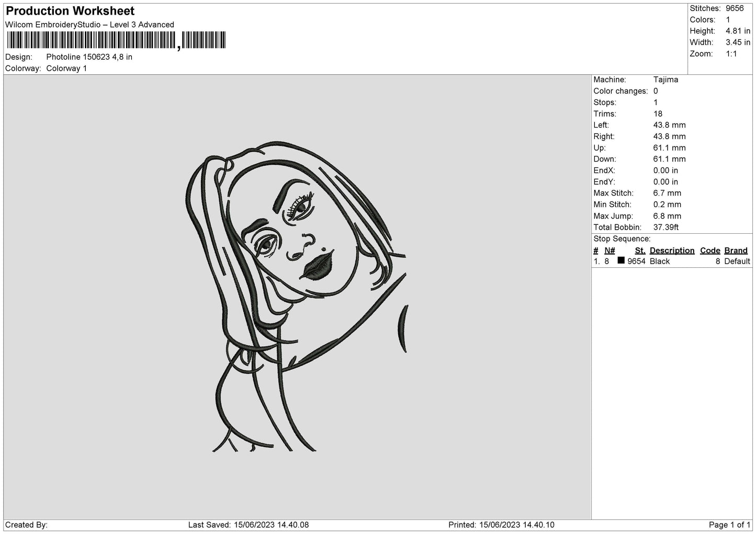756x534 pixels.
Task: Click the barcode below the software name
Action: 116,40
